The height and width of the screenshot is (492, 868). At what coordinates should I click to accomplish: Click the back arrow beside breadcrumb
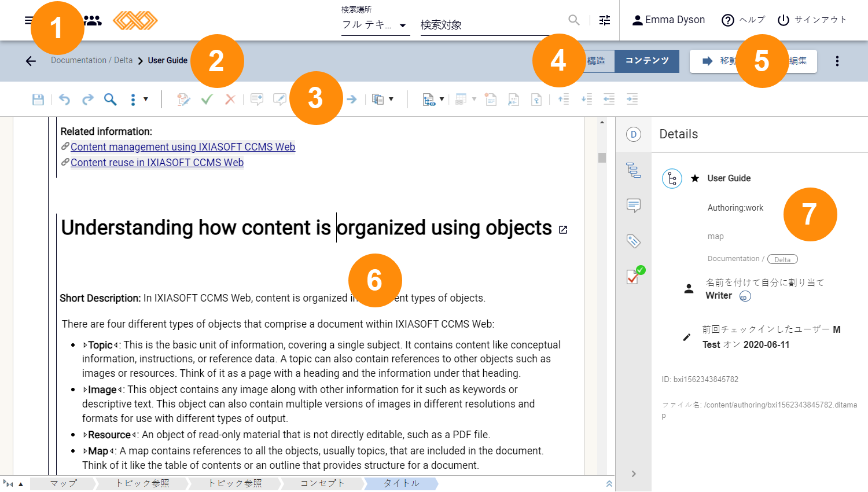[31, 61]
